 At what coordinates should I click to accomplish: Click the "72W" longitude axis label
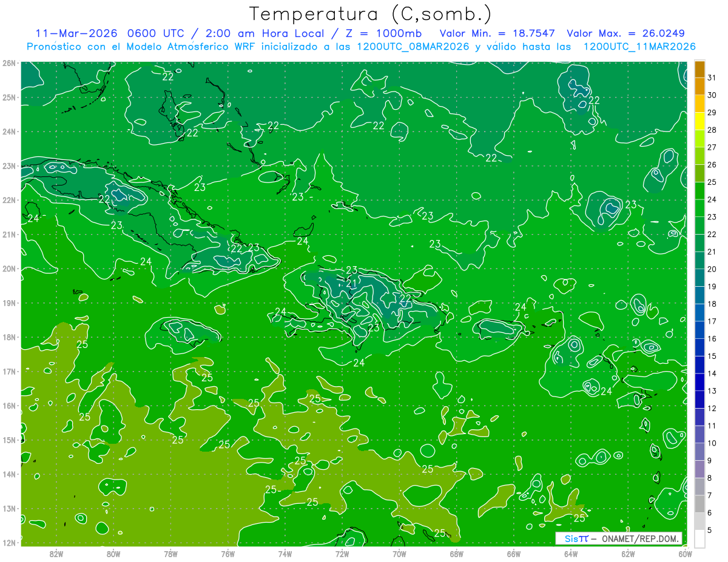point(342,554)
